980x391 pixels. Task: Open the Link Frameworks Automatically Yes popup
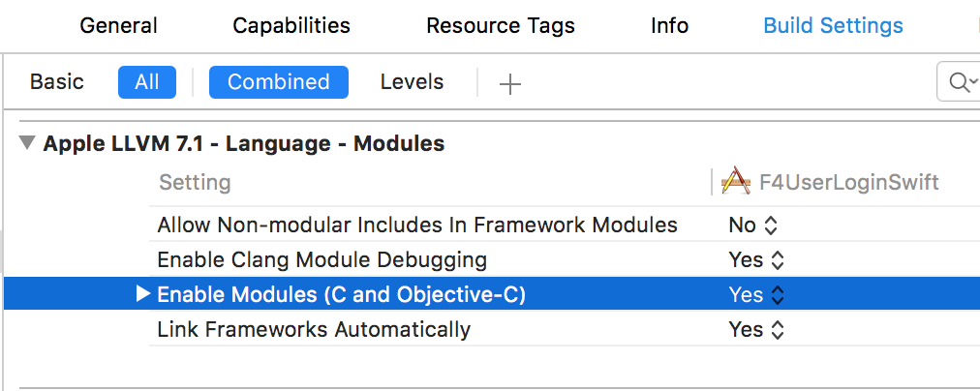755,329
